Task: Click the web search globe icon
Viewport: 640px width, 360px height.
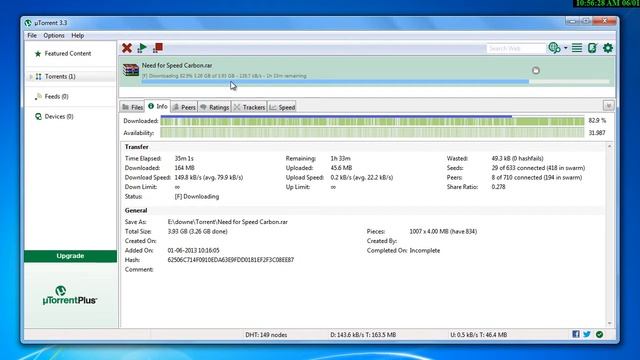Action: [554, 48]
